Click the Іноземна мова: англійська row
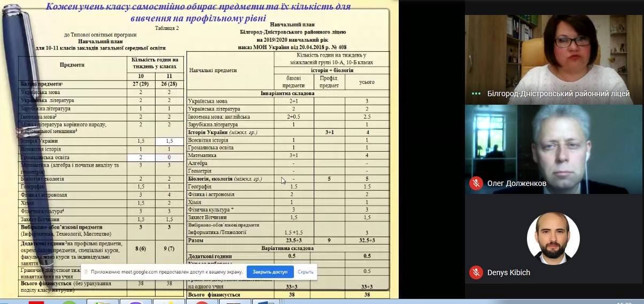Screen dimensions: 644x304 coord(288,116)
